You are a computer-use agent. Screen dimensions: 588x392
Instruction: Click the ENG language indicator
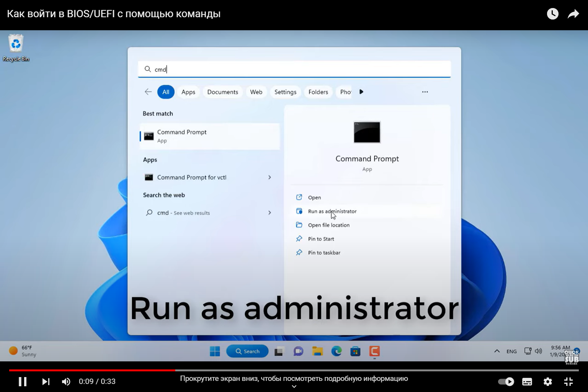point(511,351)
